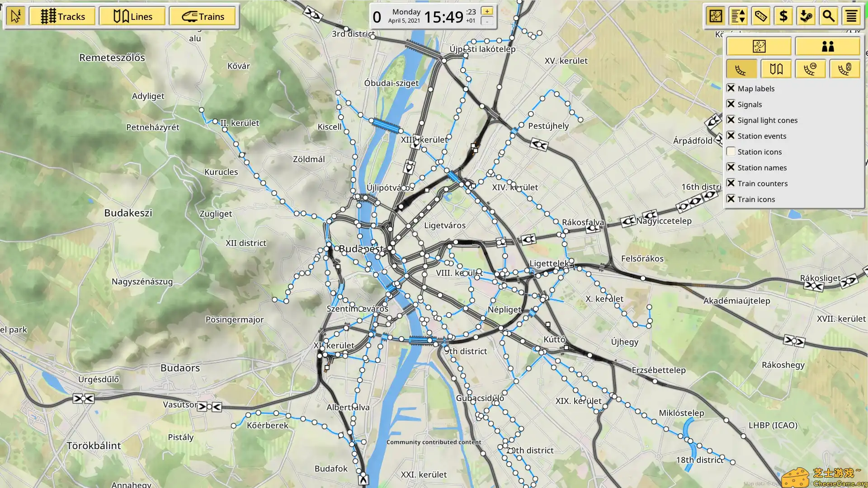868x488 pixels.
Task: Open the finances dollar icon
Action: tap(783, 16)
